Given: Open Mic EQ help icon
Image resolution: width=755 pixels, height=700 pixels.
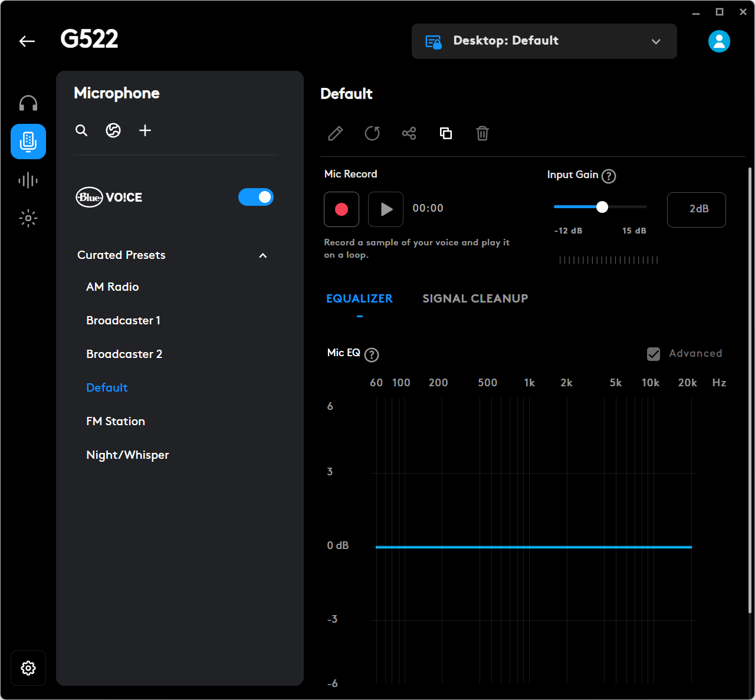Looking at the screenshot, I should [372, 354].
